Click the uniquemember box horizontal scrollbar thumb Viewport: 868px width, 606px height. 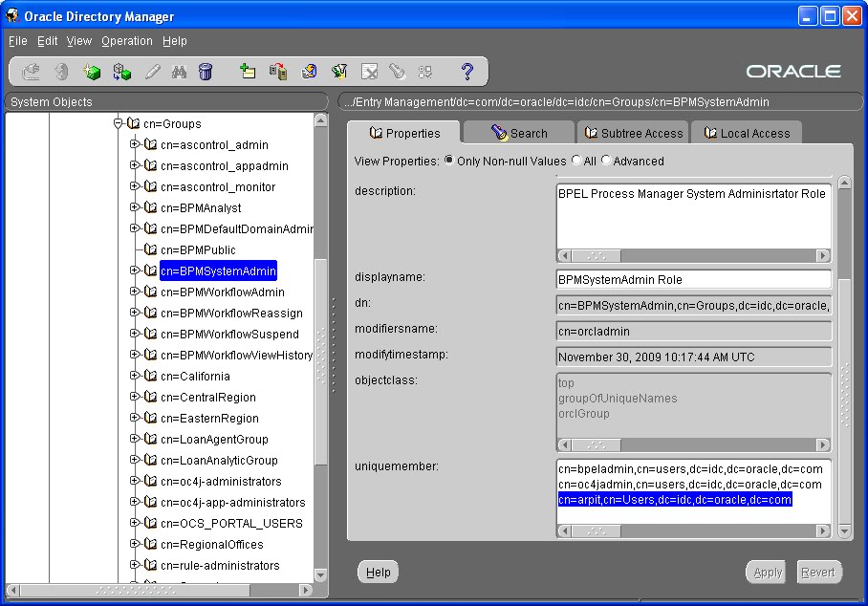597,530
